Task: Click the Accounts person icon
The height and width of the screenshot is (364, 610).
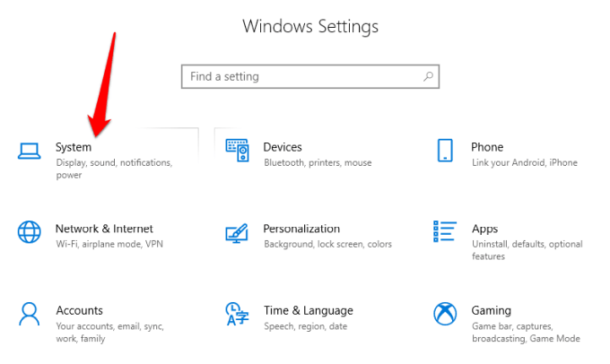Action: click(x=30, y=314)
